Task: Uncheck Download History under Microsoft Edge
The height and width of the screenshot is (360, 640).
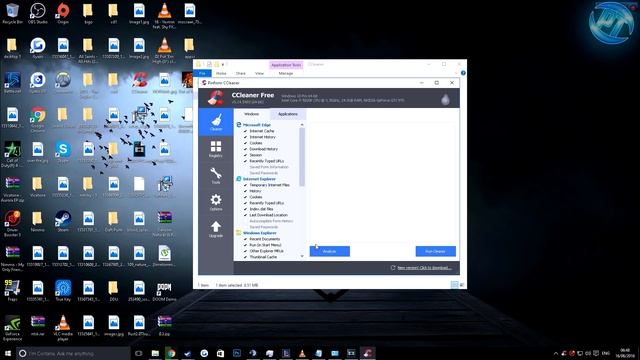Action: pyautogui.click(x=245, y=149)
